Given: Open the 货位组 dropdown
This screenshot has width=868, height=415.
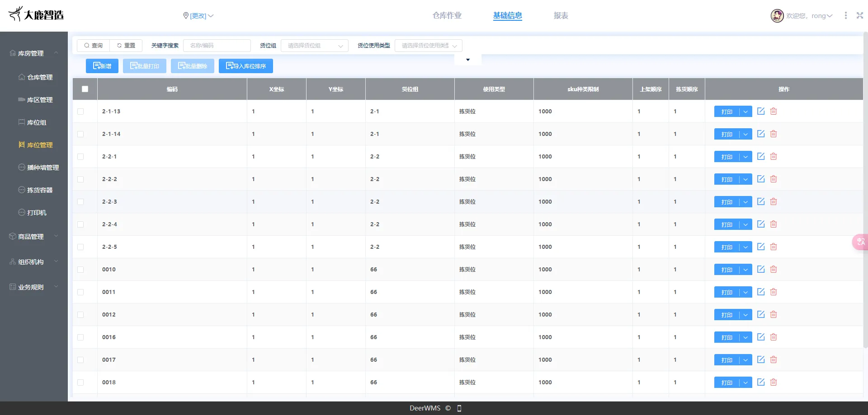Looking at the screenshot, I should coord(315,46).
